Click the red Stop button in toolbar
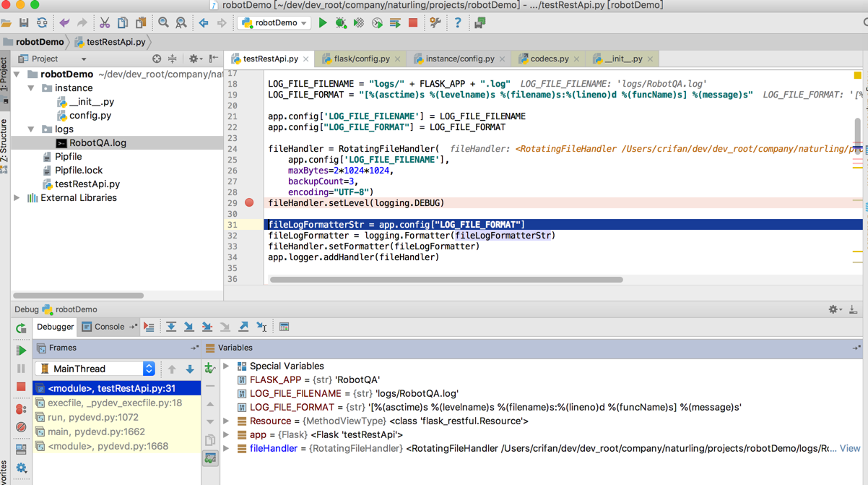Screen dimensions: 868x485 [x=413, y=23]
